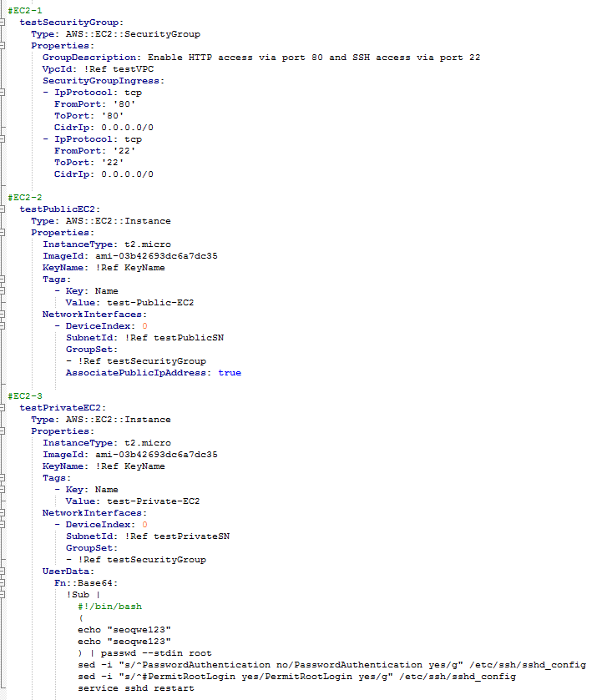The image size is (607, 700).
Task: Click KeyName: !Ref KeyName under testPublicEC2
Action: [x=104, y=268]
